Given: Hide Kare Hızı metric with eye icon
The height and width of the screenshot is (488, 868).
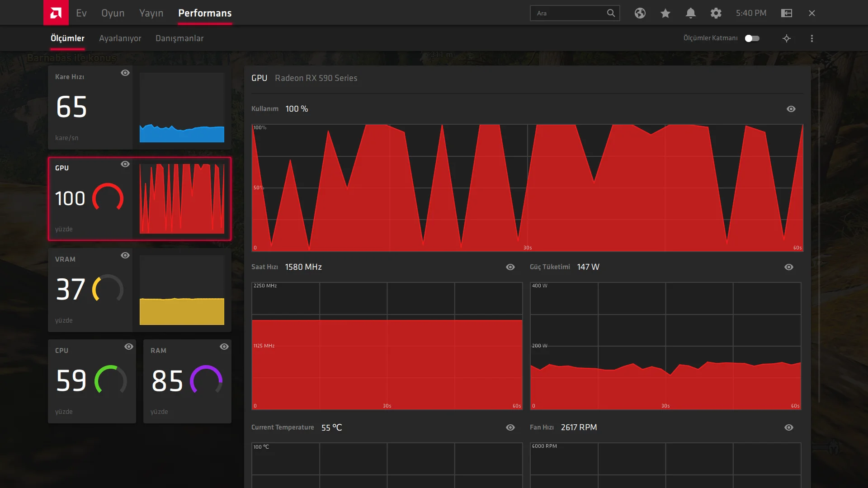Looking at the screenshot, I should [x=125, y=73].
